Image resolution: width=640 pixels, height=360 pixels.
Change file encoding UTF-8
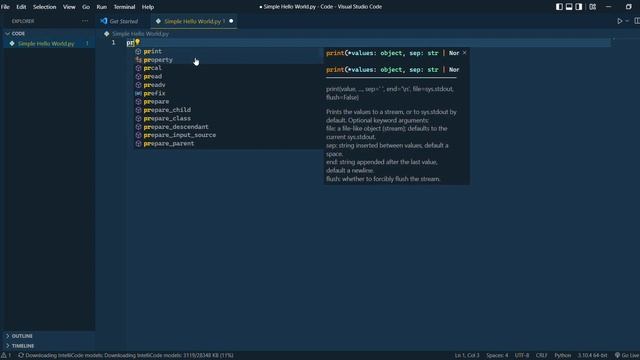522,356
